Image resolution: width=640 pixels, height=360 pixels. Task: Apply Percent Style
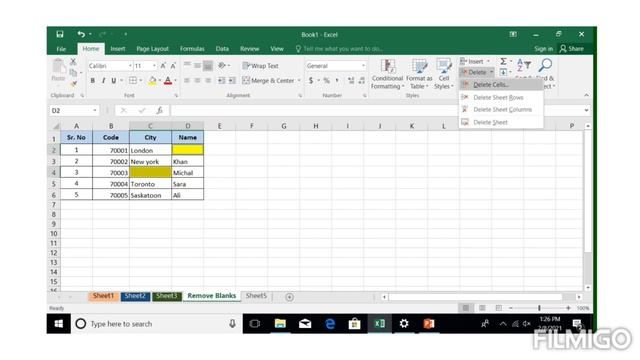click(326, 81)
